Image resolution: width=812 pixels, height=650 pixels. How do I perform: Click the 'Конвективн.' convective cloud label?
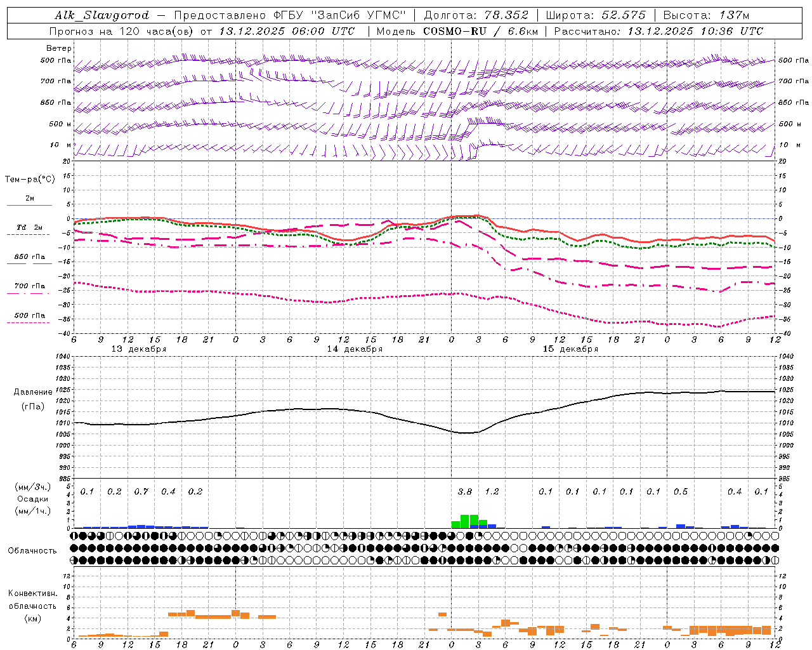(32, 594)
